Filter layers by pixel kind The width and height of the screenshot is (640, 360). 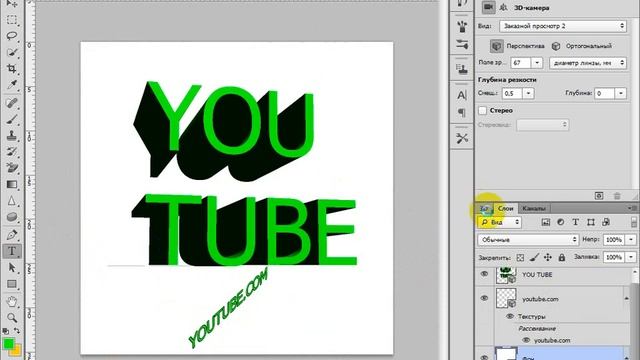[546, 222]
